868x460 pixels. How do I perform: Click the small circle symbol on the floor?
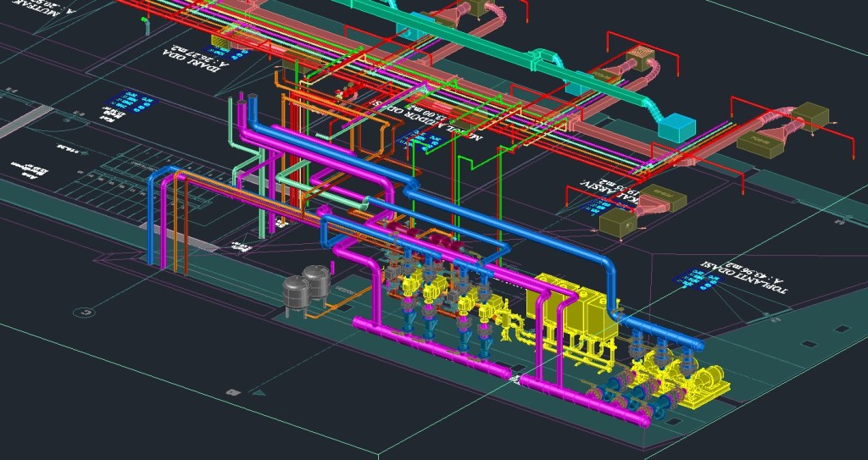[83, 311]
